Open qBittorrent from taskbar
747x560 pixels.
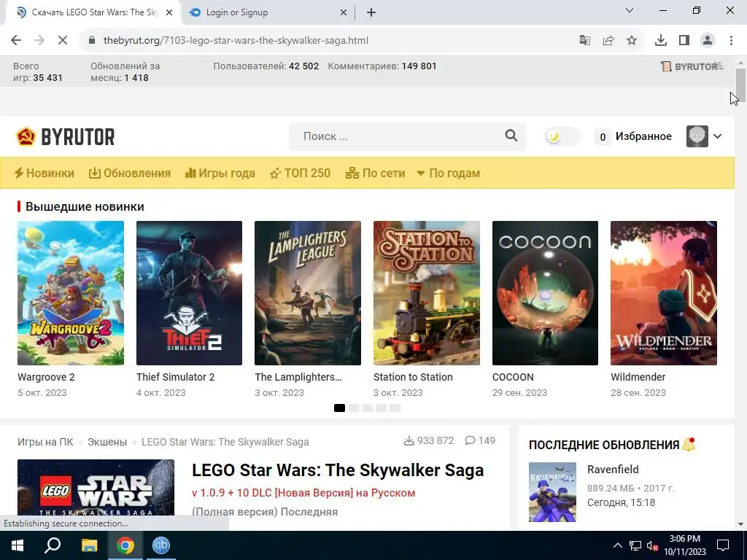tap(161, 545)
